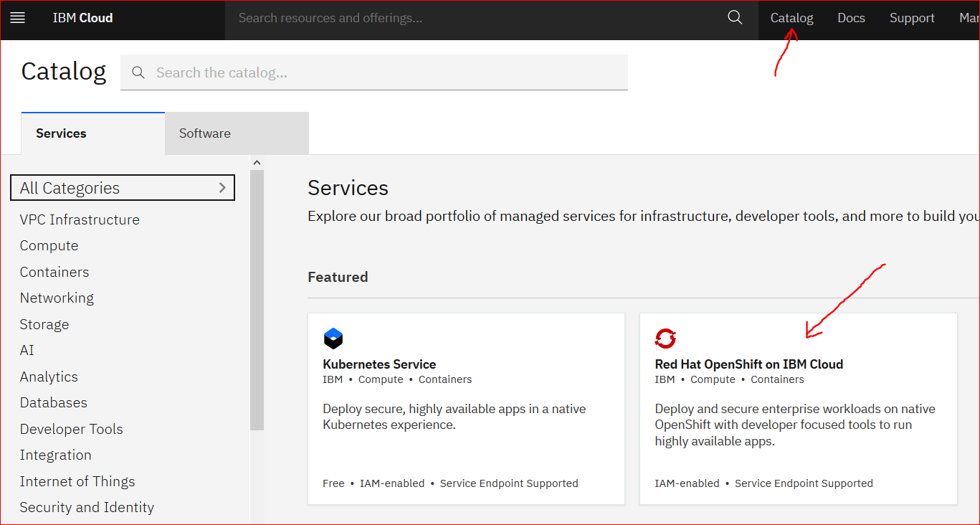Click the IBM Cloud logo
This screenshot has width=980, height=525.
pyautogui.click(x=82, y=17)
